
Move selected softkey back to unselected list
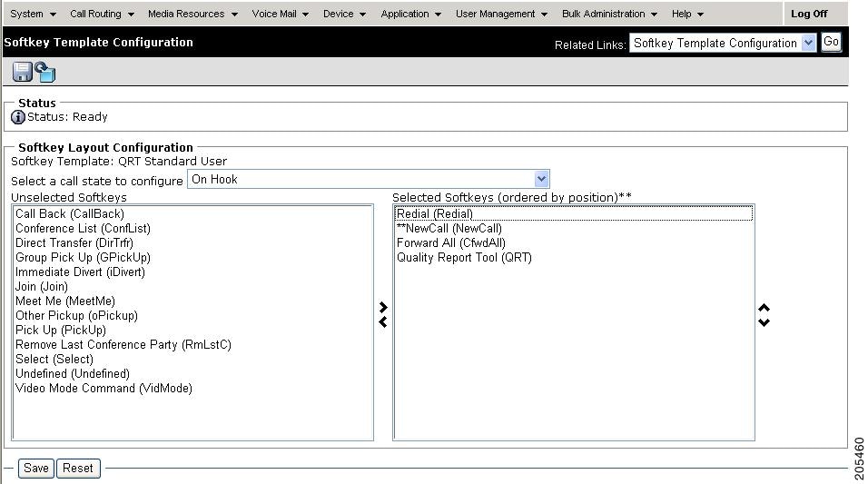[x=383, y=321]
